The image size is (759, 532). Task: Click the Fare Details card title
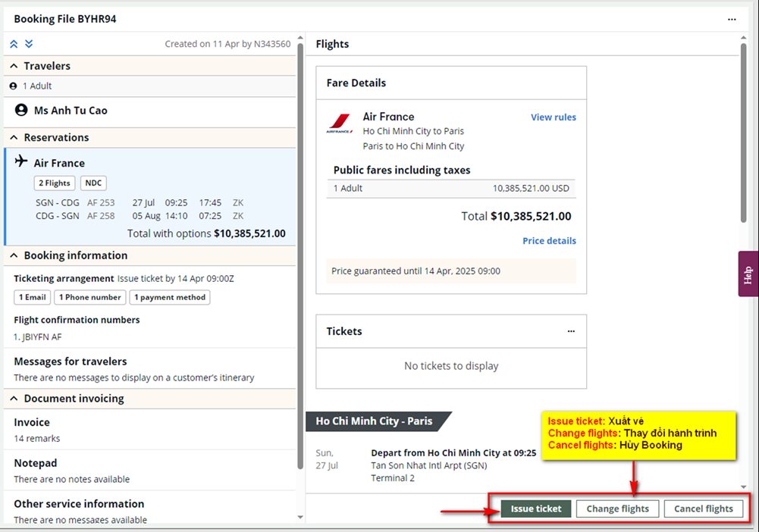click(x=356, y=83)
